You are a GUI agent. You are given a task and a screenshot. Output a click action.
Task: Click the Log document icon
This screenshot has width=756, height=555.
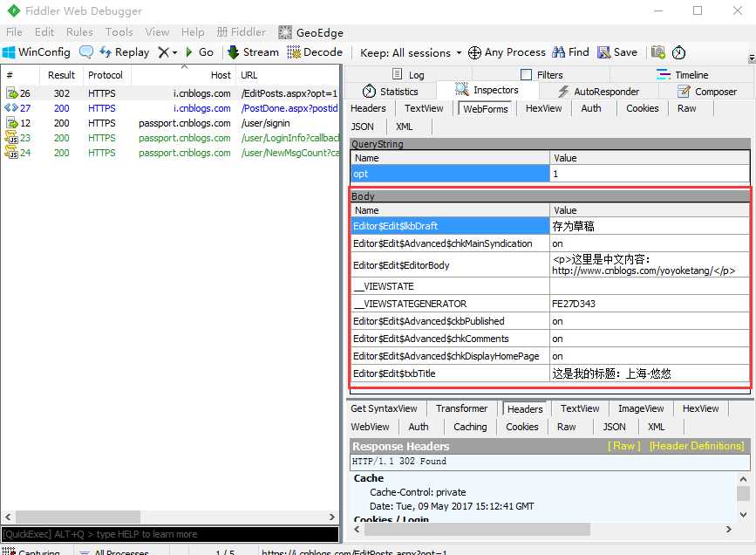pyautogui.click(x=398, y=74)
